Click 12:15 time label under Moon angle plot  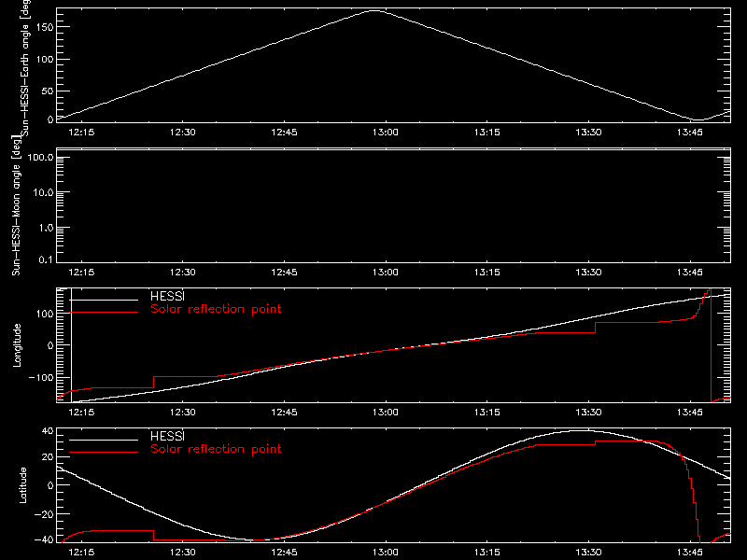[x=81, y=273]
